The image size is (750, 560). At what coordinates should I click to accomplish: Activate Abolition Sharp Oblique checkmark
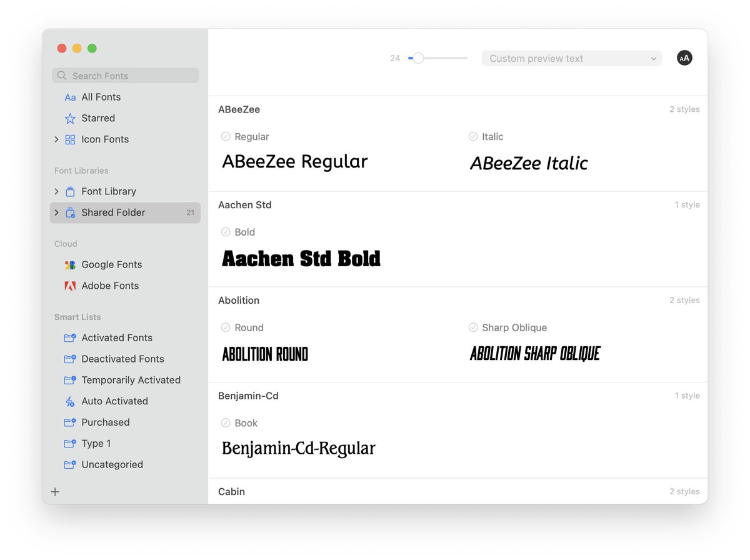pos(473,327)
